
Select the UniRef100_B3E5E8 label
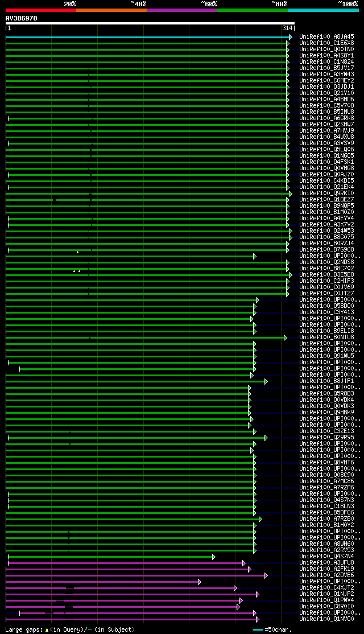[327, 274]
